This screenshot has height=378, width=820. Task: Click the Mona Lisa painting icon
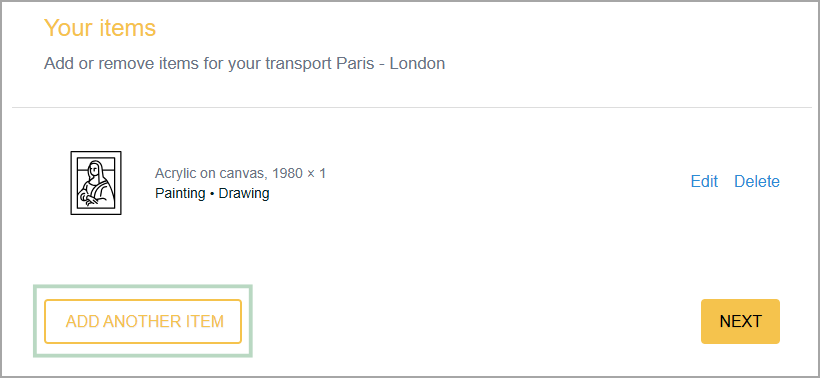click(x=96, y=182)
